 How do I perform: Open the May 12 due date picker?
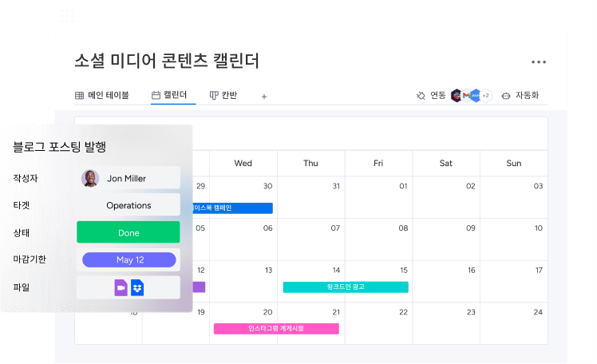click(x=128, y=259)
